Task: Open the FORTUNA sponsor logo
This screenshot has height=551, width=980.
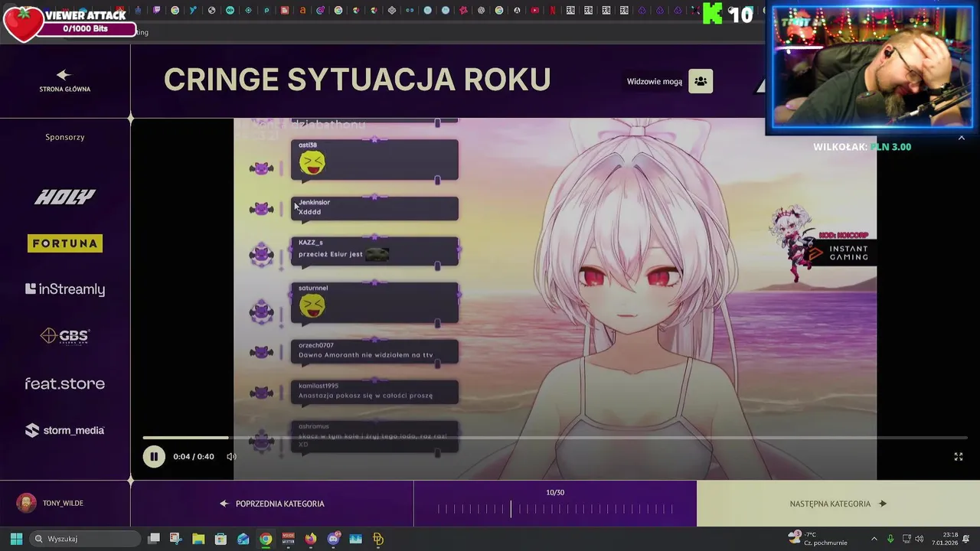Action: pos(65,243)
